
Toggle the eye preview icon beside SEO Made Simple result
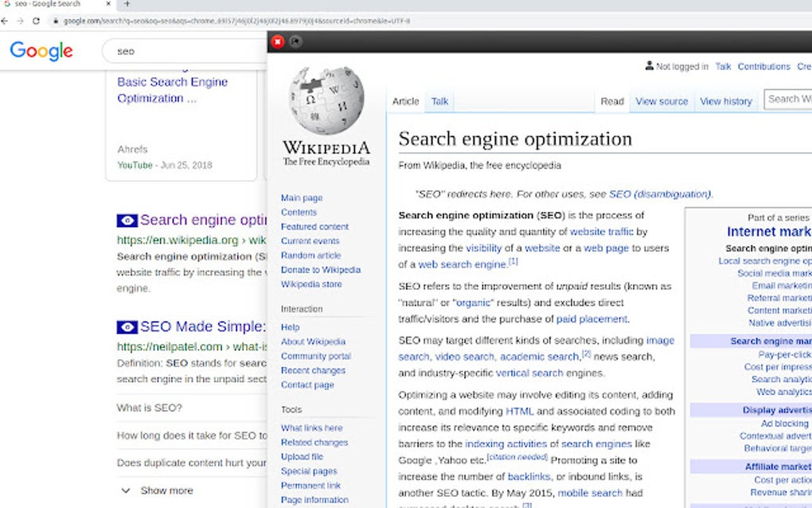click(127, 327)
